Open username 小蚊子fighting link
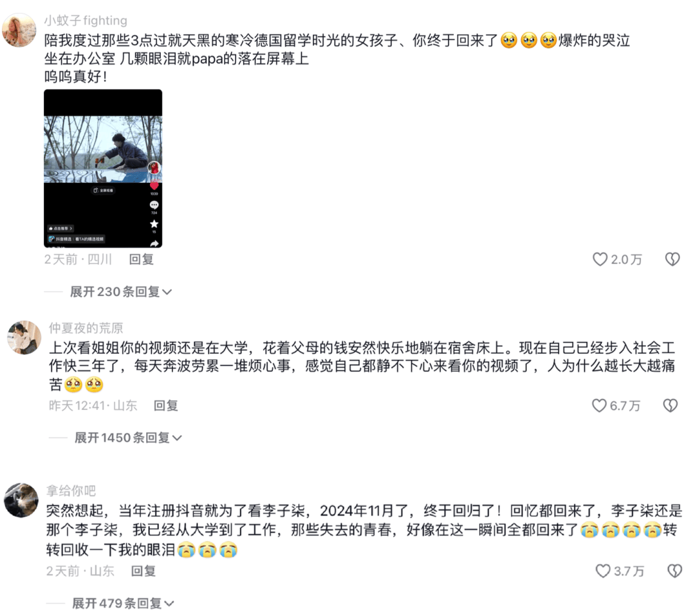This screenshot has height=616, width=695. point(86,21)
